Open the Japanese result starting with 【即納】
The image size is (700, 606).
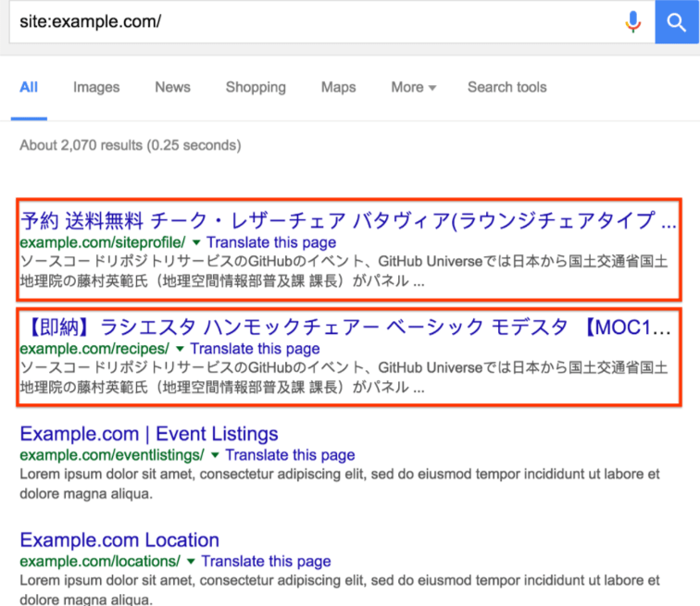tap(347, 328)
